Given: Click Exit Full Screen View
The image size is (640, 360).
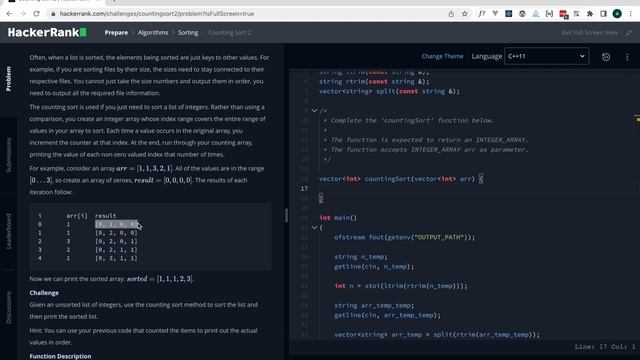Looking at the screenshot, I should (x=589, y=33).
